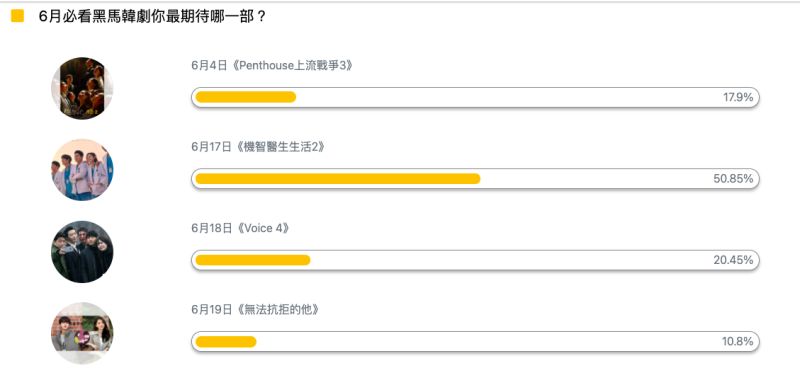Select the Hospital Playlist 2 cast thumbnail

(82, 170)
